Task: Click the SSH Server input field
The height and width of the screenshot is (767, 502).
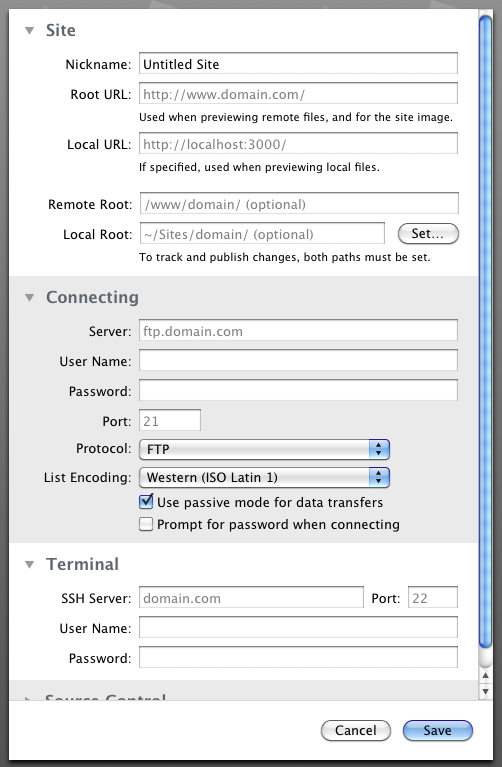Action: coord(251,598)
